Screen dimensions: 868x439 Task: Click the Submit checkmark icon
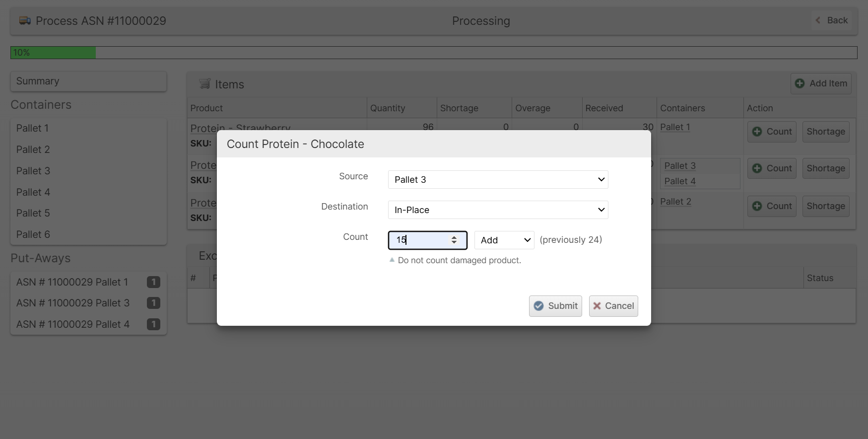(x=538, y=306)
